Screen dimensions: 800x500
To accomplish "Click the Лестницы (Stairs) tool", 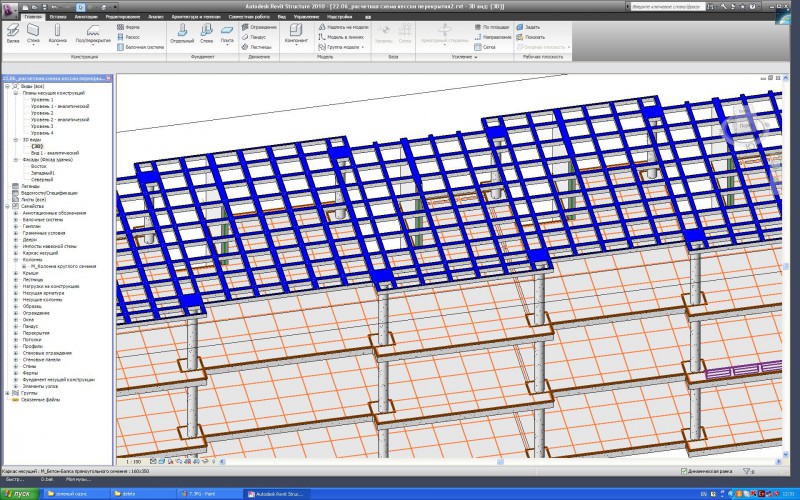I will tap(258, 46).
